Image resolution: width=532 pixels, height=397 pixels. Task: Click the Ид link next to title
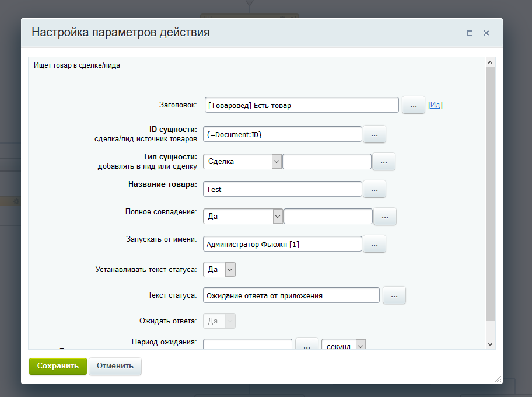click(x=435, y=106)
